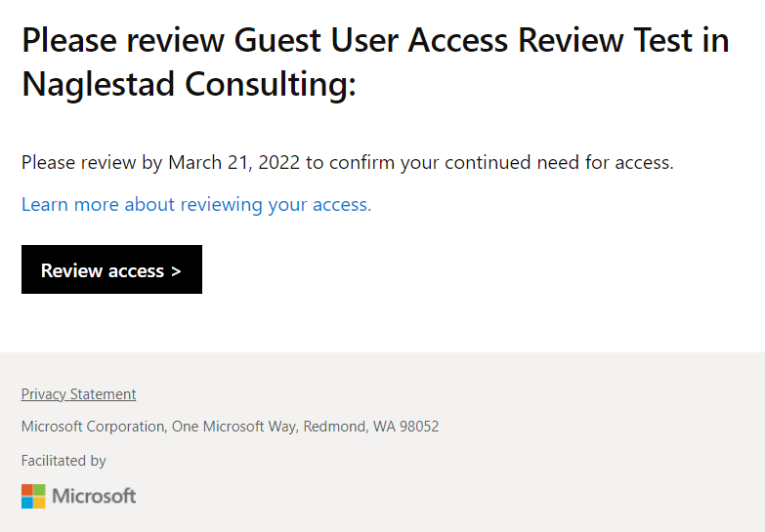Select the yellow square of Microsoft logo
The width and height of the screenshot is (765, 532).
(x=40, y=503)
